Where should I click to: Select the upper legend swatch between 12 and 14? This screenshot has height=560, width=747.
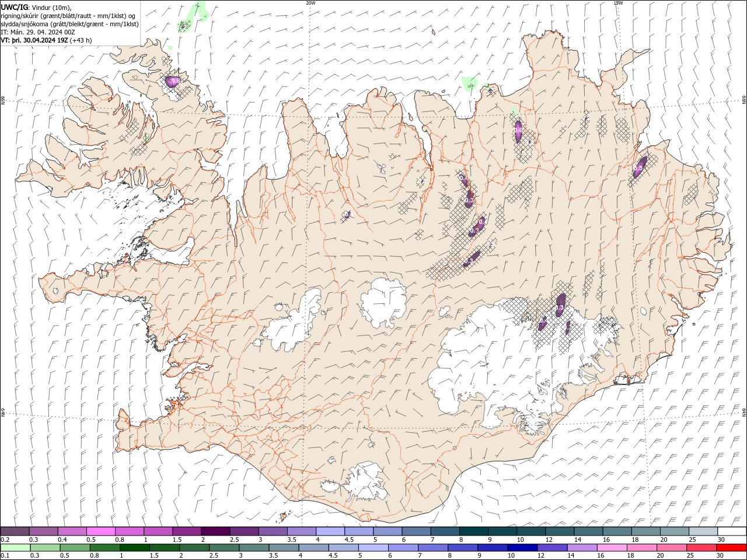[x=560, y=531]
